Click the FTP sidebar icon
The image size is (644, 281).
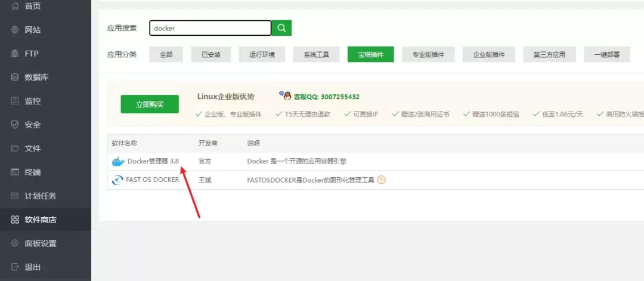click(x=15, y=54)
